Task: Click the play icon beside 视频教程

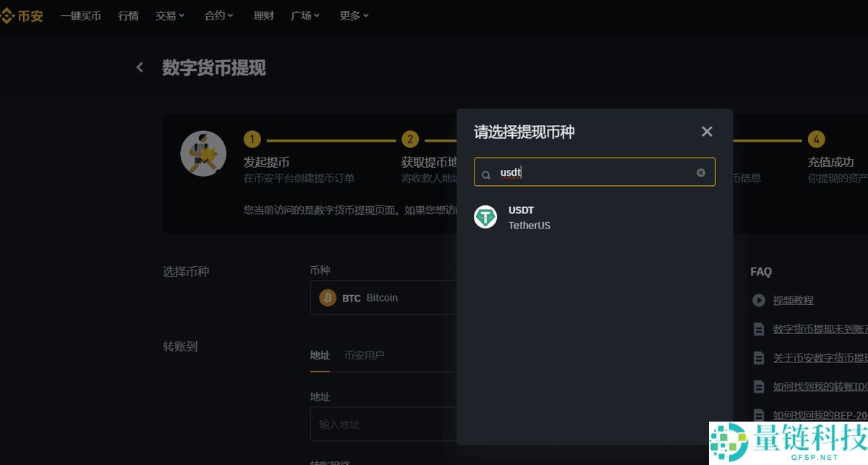Action: click(x=759, y=300)
